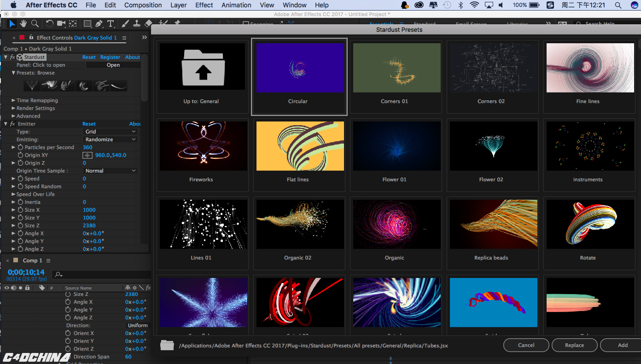The width and height of the screenshot is (641, 364).
Task: Select the Selection arrow tool
Action: click(x=12, y=23)
